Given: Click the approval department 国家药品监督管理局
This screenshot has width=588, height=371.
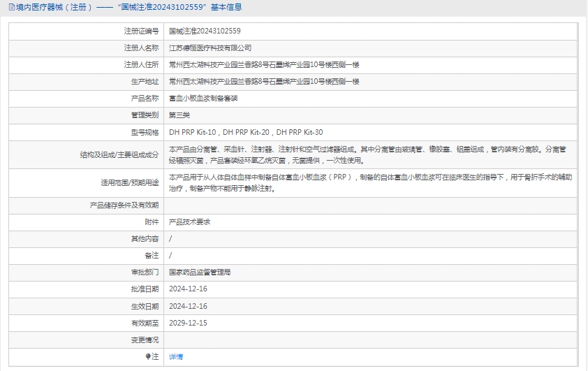Looking at the screenshot, I should click(200, 272).
